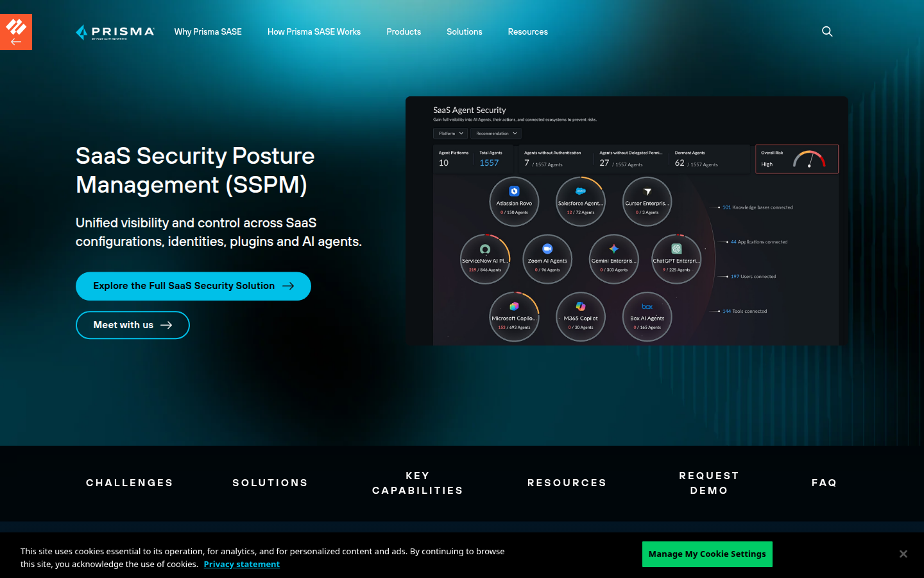
Task: Click Manage My Cookie Settings button
Action: [x=707, y=554]
